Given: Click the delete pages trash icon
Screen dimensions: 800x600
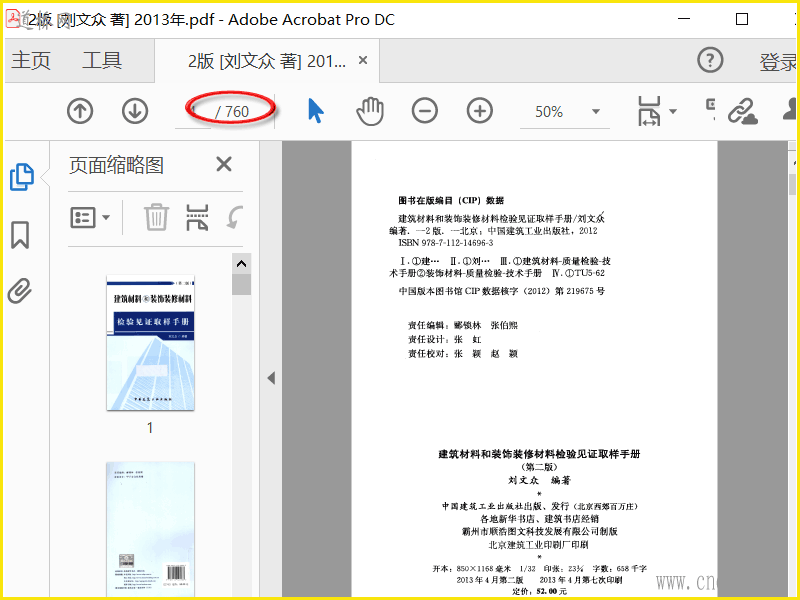Looking at the screenshot, I should (156, 217).
